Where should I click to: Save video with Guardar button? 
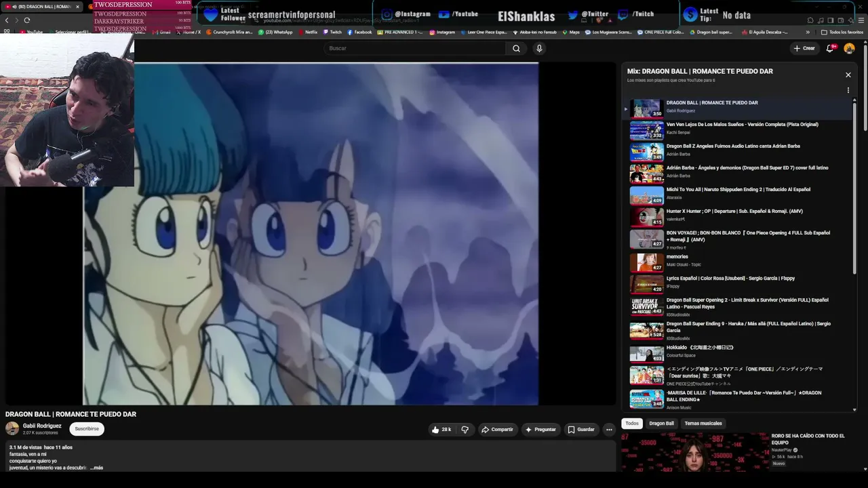tap(581, 429)
